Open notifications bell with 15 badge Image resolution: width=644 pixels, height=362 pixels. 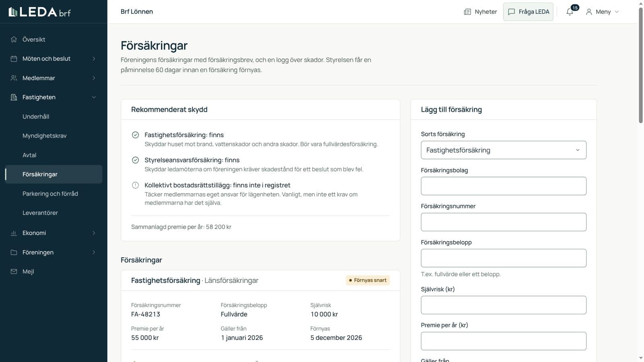pos(572,11)
